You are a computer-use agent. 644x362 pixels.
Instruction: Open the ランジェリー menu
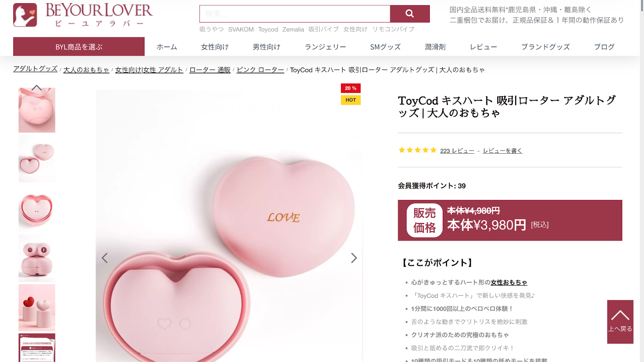pos(325,47)
